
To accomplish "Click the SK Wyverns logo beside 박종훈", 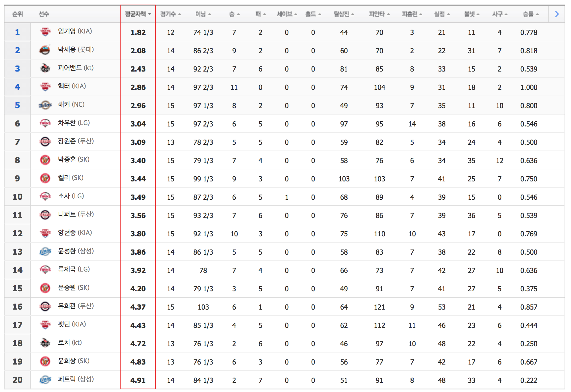I will [x=45, y=160].
